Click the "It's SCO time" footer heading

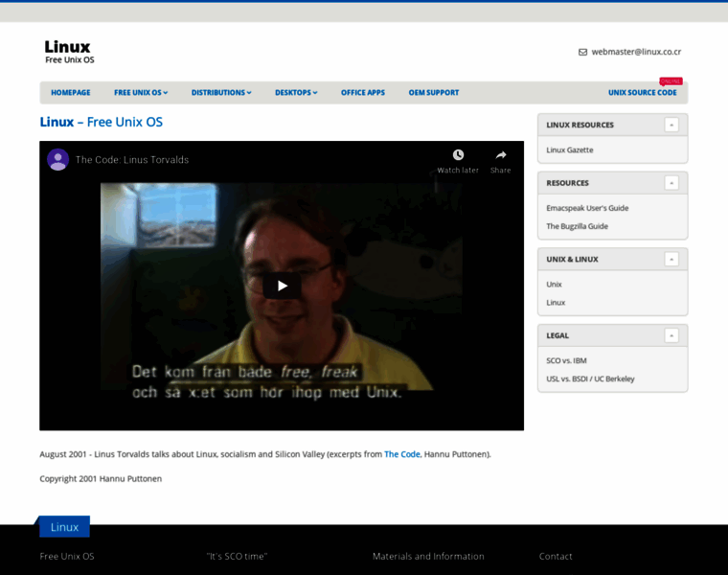(237, 556)
